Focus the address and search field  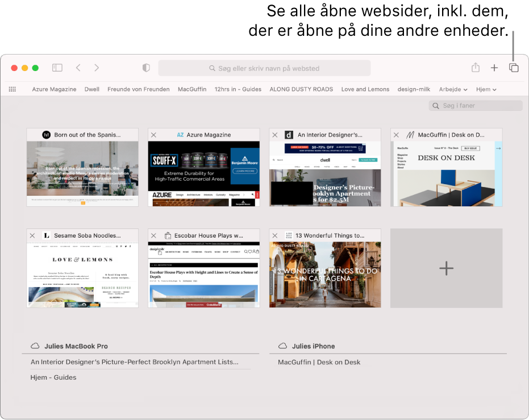click(265, 68)
